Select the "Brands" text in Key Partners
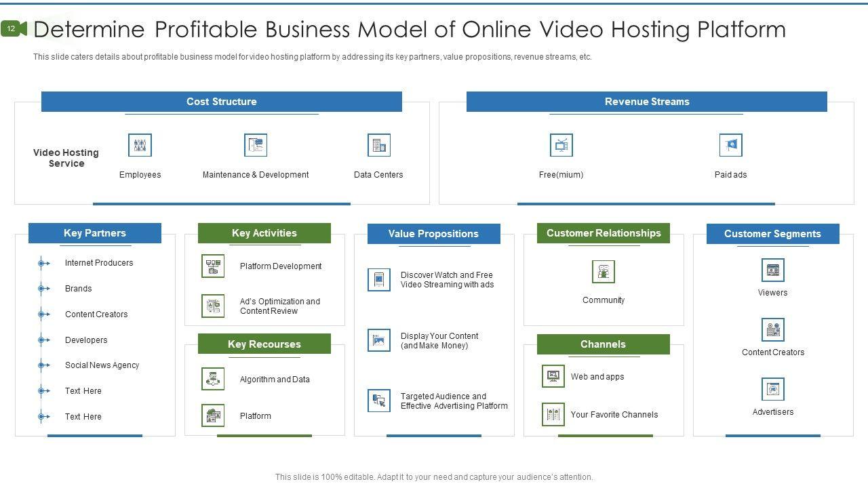Image resolution: width=868 pixels, height=488 pixels. 78,289
